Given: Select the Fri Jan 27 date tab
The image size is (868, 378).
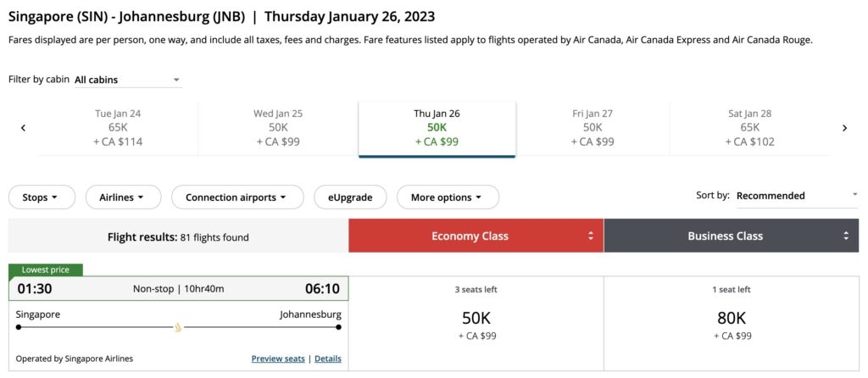Looking at the screenshot, I should [x=593, y=128].
